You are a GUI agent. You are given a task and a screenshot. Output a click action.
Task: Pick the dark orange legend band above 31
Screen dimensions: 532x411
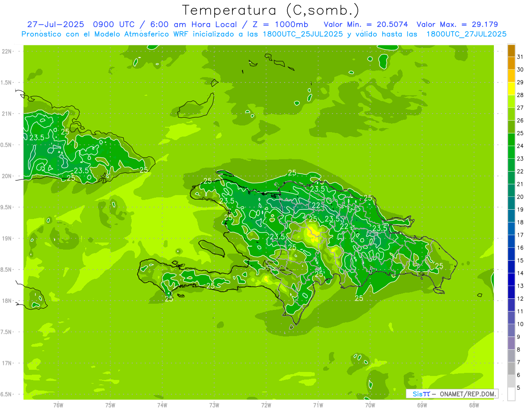coord(511,51)
